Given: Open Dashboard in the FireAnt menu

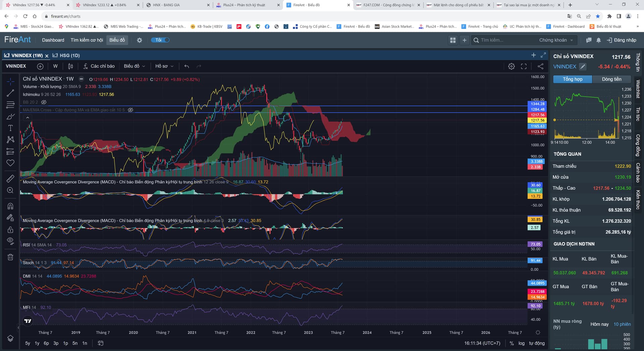Looking at the screenshot, I should (53, 40).
